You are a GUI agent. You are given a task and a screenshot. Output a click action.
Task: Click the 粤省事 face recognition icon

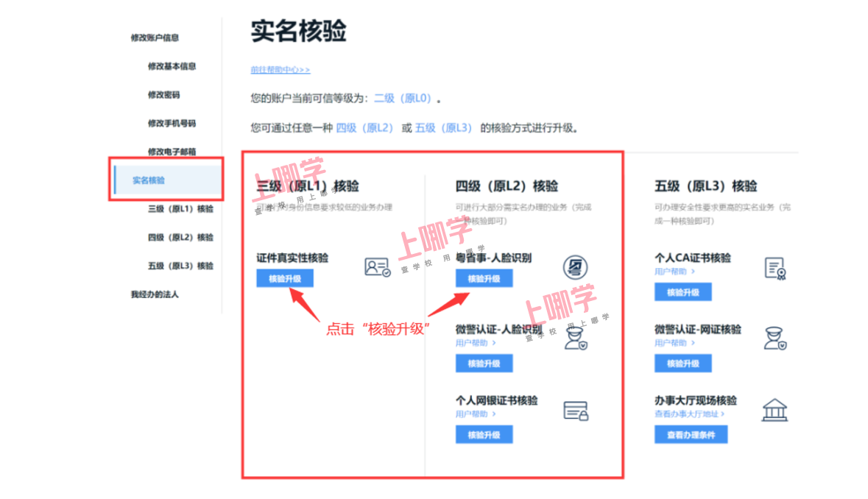[575, 267]
